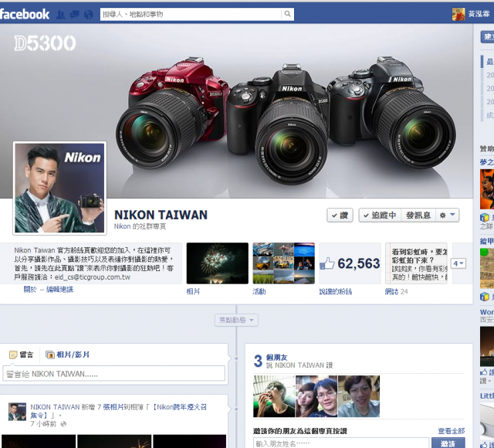Select the 相片/影片 photo/video tab

pyautogui.click(x=68, y=355)
